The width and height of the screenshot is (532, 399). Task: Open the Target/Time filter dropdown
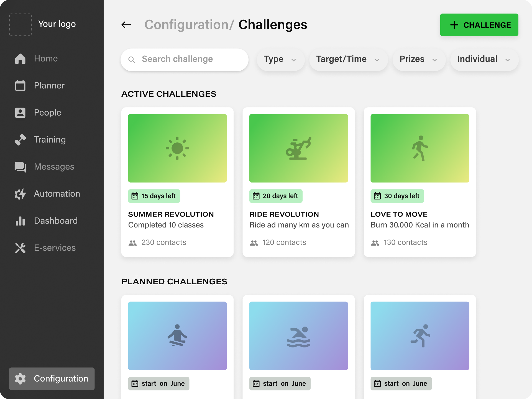348,59
